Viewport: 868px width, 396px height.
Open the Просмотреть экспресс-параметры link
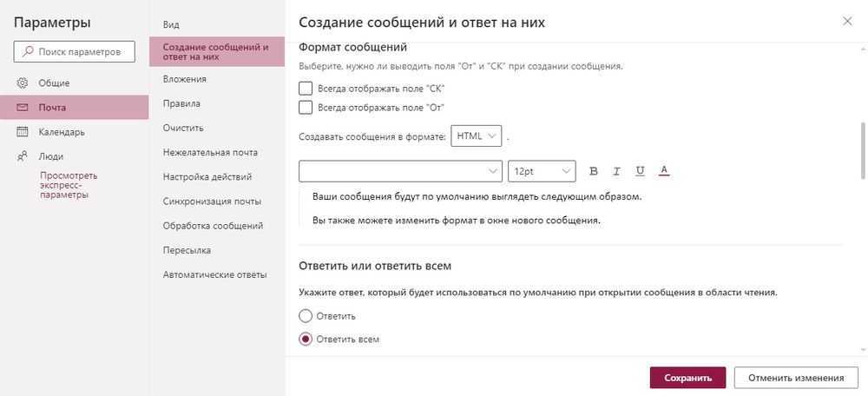tap(69, 185)
